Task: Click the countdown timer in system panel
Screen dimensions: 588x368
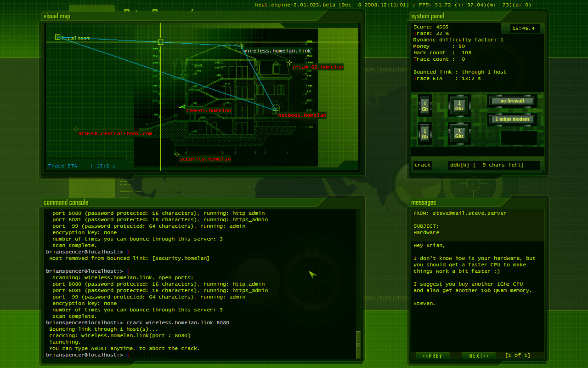Action: (x=524, y=29)
